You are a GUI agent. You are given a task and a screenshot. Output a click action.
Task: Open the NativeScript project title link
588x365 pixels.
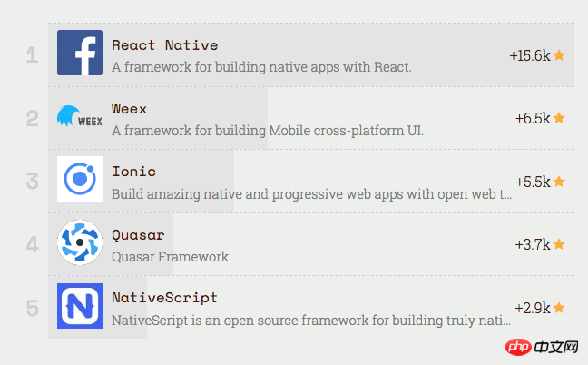point(164,297)
